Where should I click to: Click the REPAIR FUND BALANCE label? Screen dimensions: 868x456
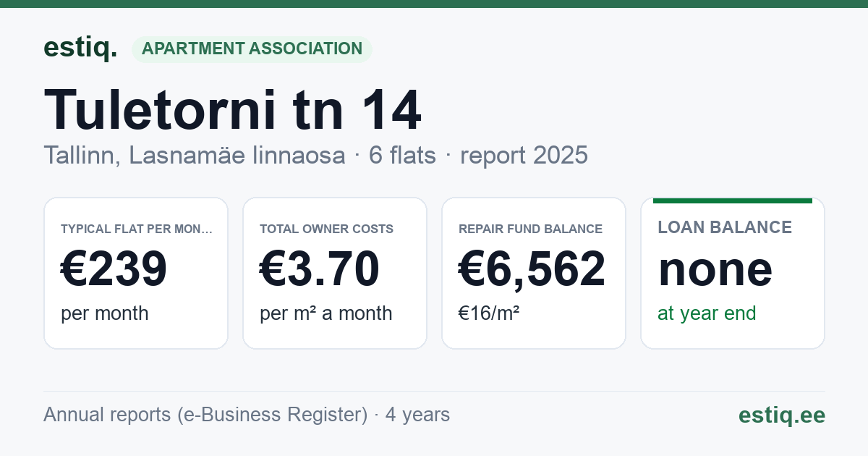click(531, 229)
